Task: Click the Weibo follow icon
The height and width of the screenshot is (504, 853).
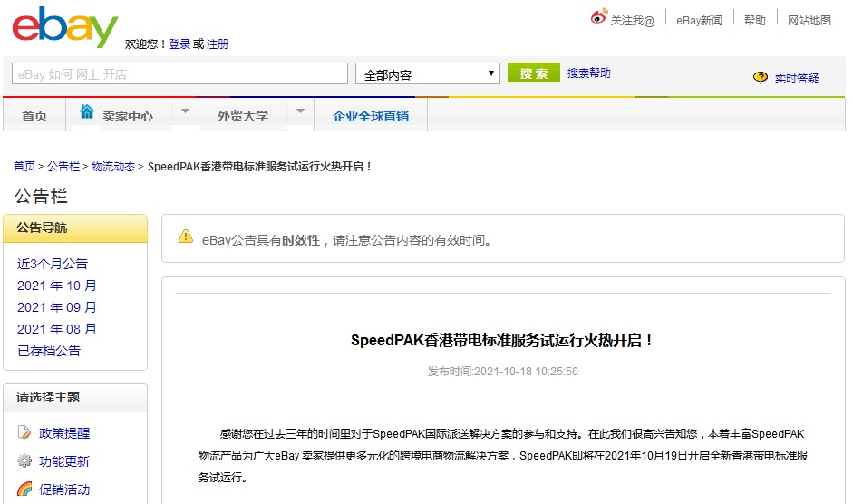Action: 598,17
